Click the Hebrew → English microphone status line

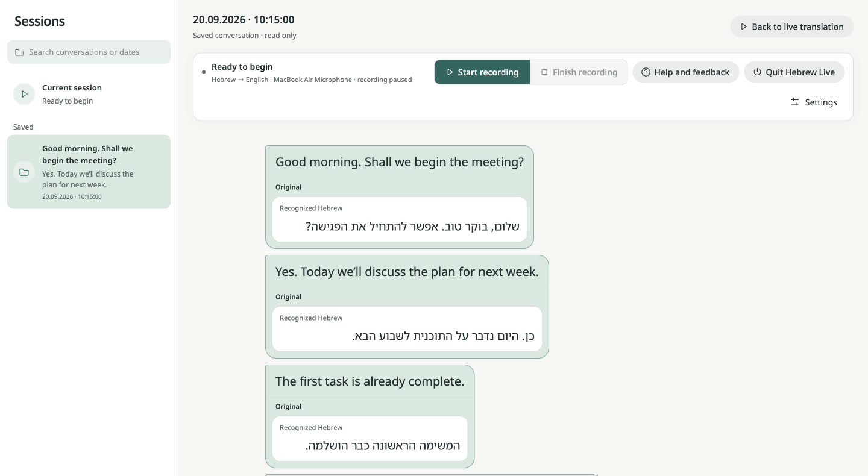click(312, 80)
